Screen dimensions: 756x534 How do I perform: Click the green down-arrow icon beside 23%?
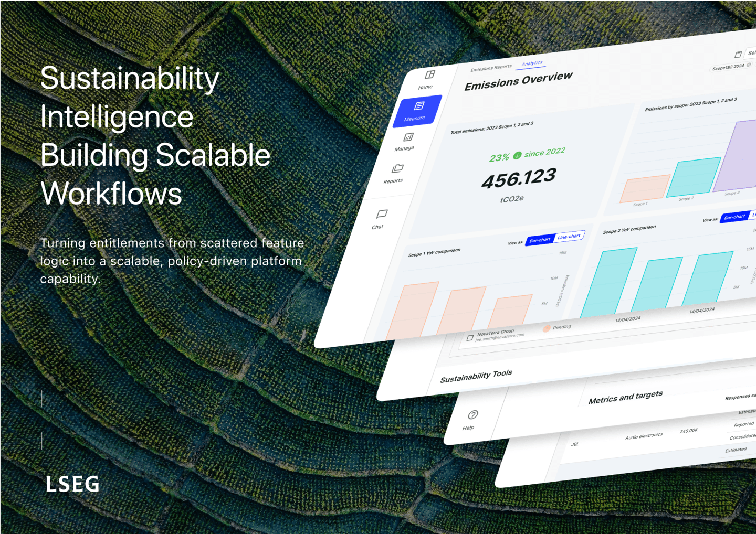pos(517,155)
